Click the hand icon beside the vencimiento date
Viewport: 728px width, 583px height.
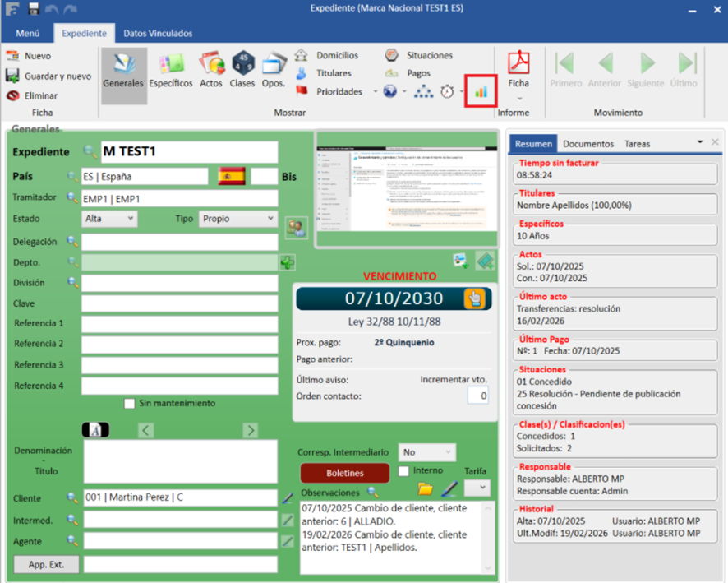[x=474, y=298]
